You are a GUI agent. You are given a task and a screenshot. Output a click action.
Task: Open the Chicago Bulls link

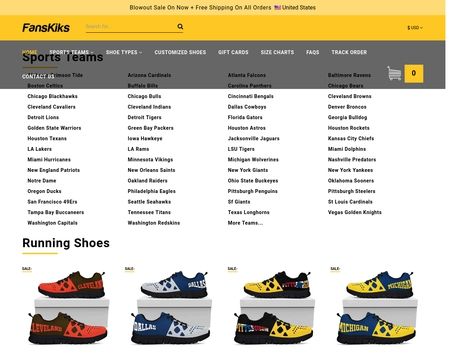click(144, 96)
